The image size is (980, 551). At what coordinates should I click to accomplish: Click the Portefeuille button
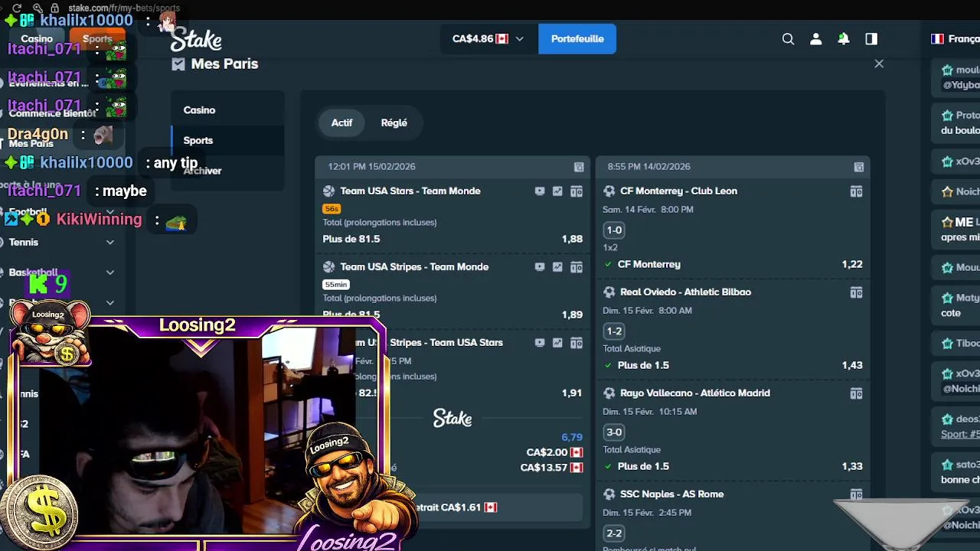click(577, 39)
